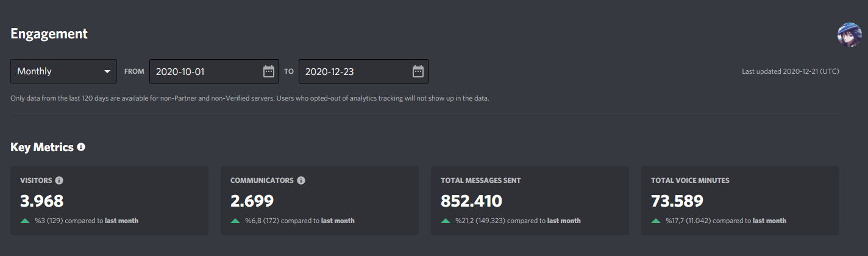Viewport: 868px width, 256px height.
Task: Select the Visitors metric card
Action: [109, 201]
